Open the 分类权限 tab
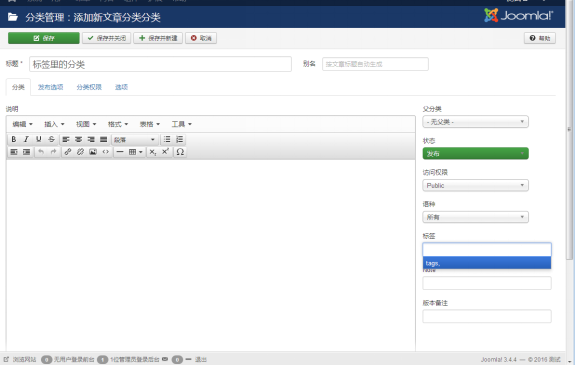The height and width of the screenshot is (366, 575). [89, 87]
